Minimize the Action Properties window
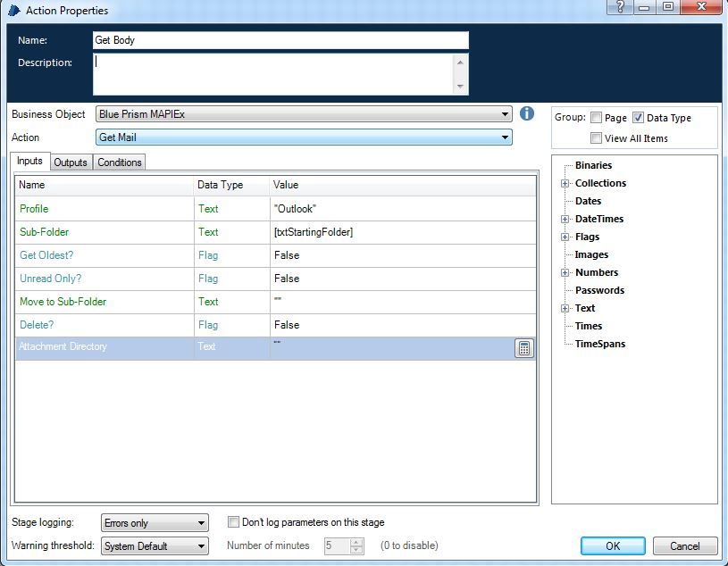728x566 pixels. point(644,7)
